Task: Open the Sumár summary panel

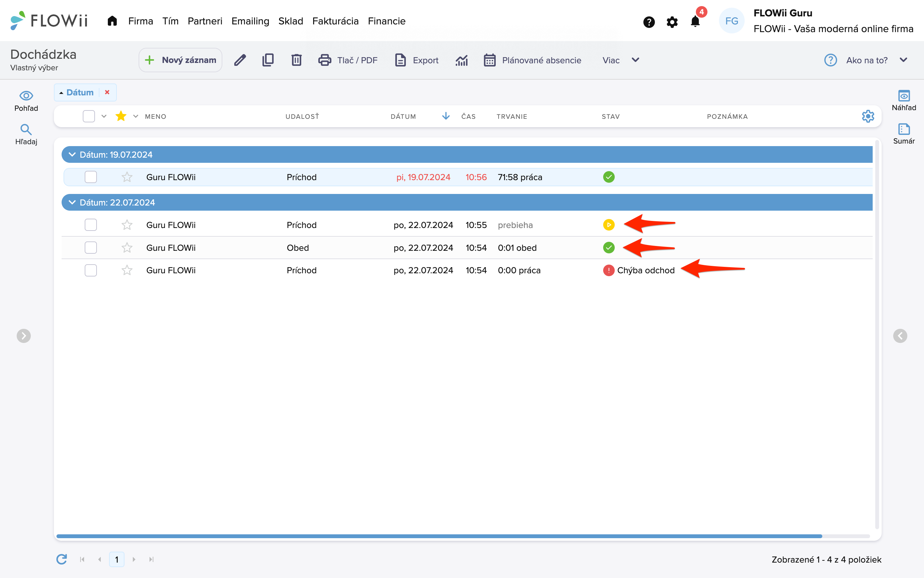Action: pos(904,134)
